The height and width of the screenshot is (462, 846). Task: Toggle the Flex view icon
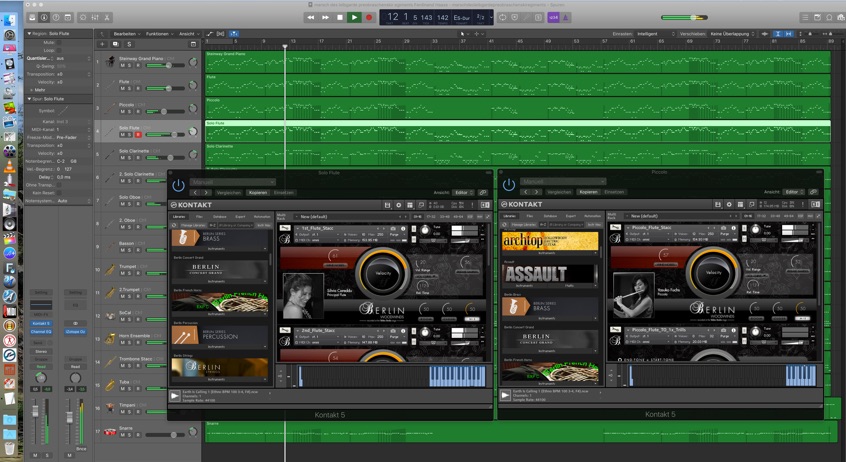pos(221,33)
